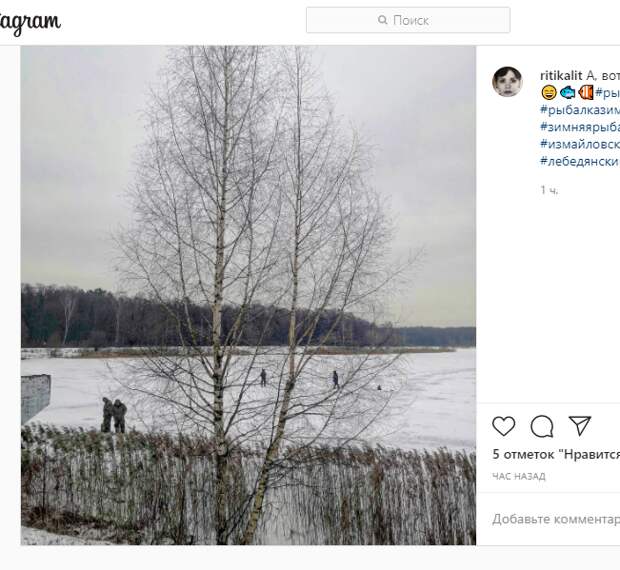Open the ritikalit username link
The image size is (620, 570).
point(561,75)
